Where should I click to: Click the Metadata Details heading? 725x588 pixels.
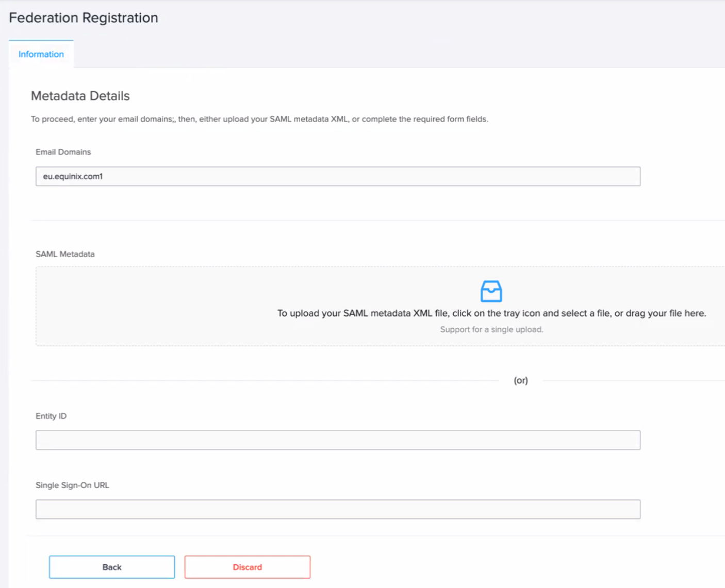click(80, 96)
